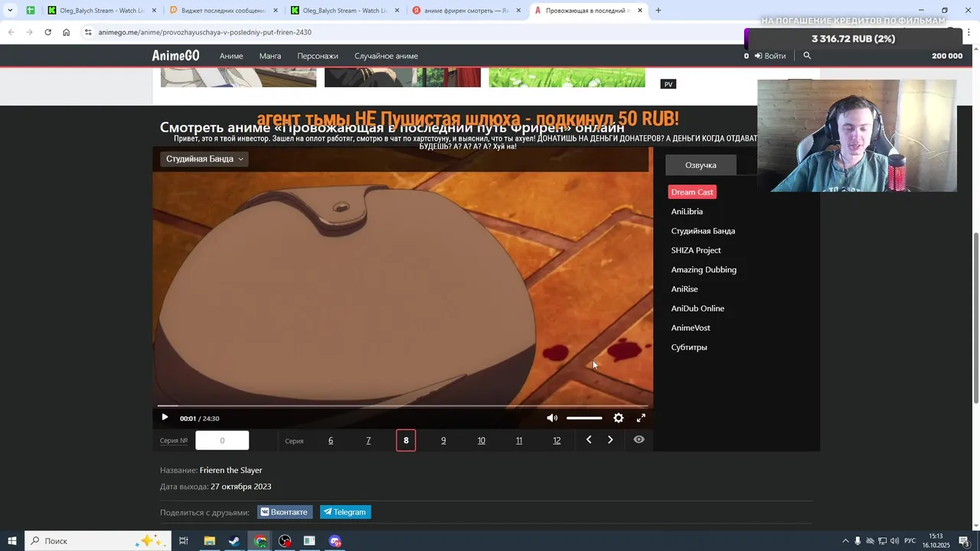The height and width of the screenshot is (551, 980).
Task: Open site search magnifier icon
Action: [807, 56]
